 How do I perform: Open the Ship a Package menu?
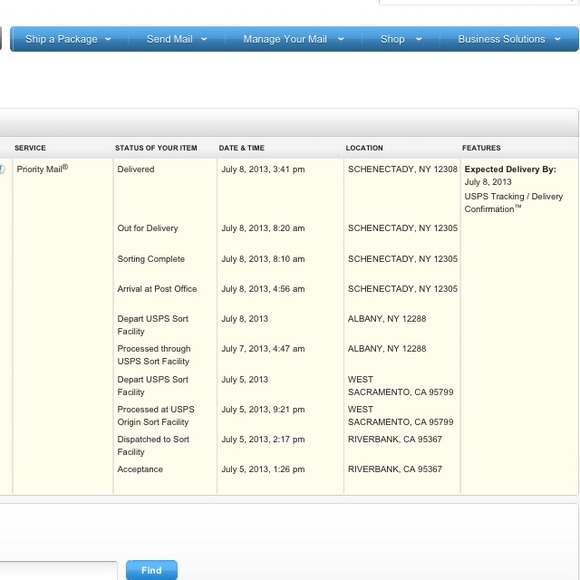[61, 39]
